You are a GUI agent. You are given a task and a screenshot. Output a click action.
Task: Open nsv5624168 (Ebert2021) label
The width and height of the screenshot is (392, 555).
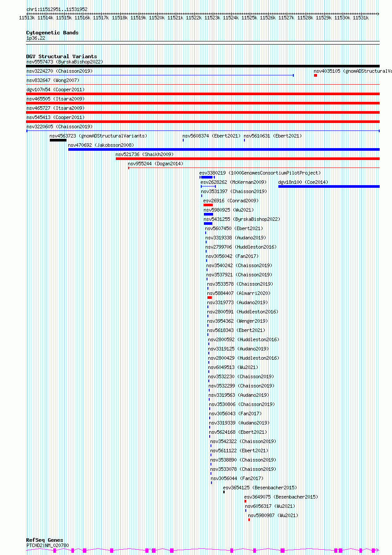click(x=238, y=432)
